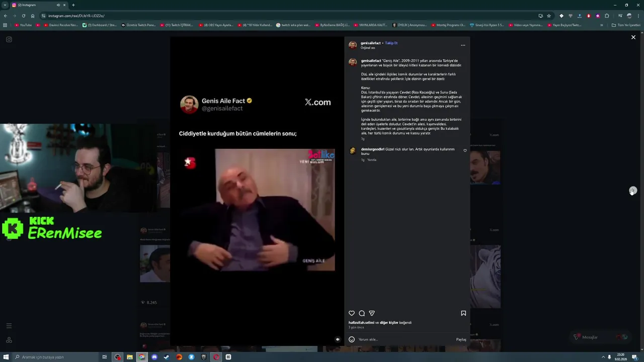This screenshot has height=362, width=644.
Task: Open the taskbar notification center icon
Action: coord(634,357)
